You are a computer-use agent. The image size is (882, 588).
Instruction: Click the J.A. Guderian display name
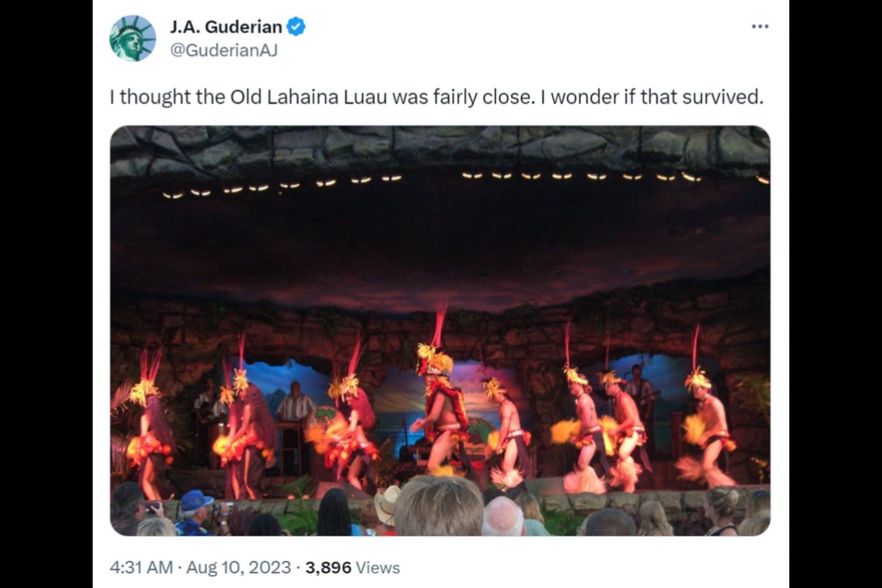[x=226, y=27]
